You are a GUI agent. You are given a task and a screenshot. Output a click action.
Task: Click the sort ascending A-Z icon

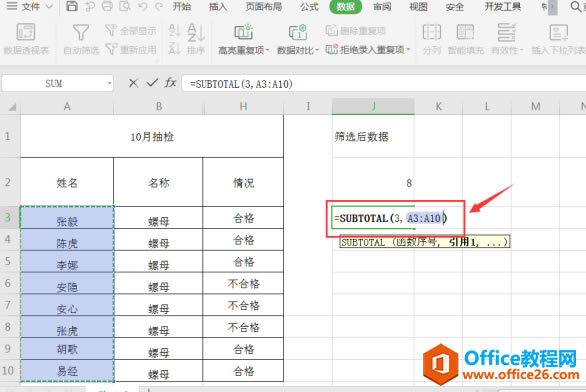tap(175, 30)
